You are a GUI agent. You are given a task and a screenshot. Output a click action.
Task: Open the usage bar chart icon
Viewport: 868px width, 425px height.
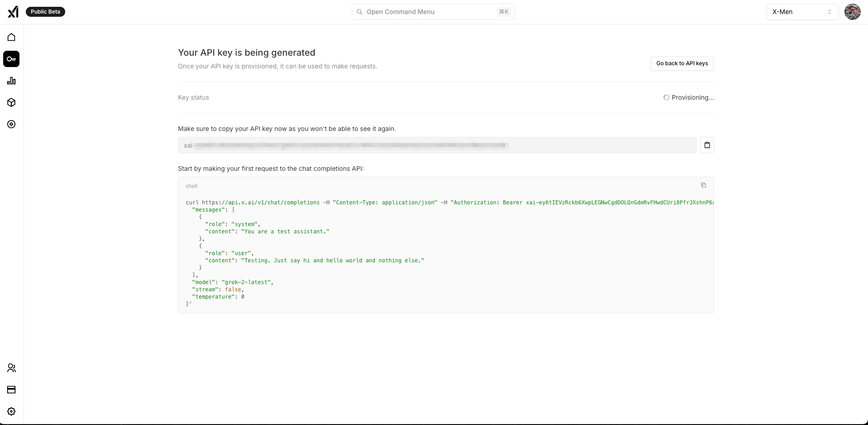[11, 81]
